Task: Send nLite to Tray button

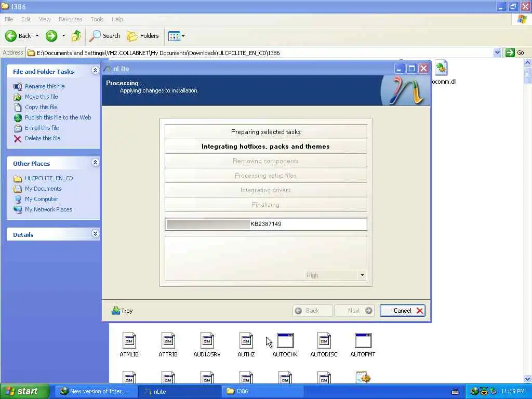Action: click(x=122, y=311)
